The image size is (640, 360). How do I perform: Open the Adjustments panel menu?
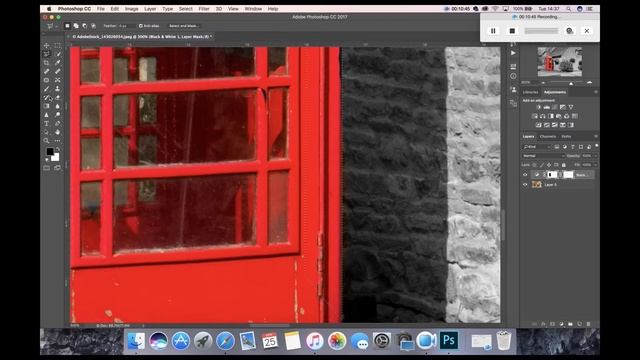pyautogui.click(x=596, y=92)
